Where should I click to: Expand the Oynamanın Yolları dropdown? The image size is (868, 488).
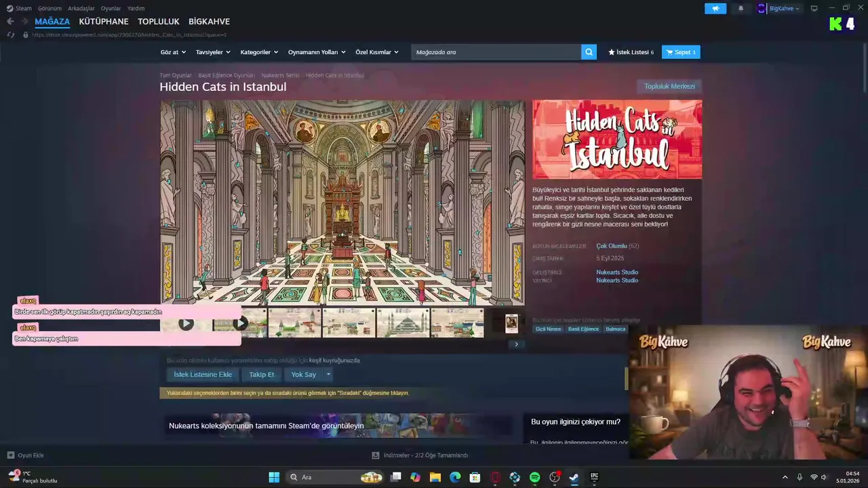pyautogui.click(x=317, y=52)
